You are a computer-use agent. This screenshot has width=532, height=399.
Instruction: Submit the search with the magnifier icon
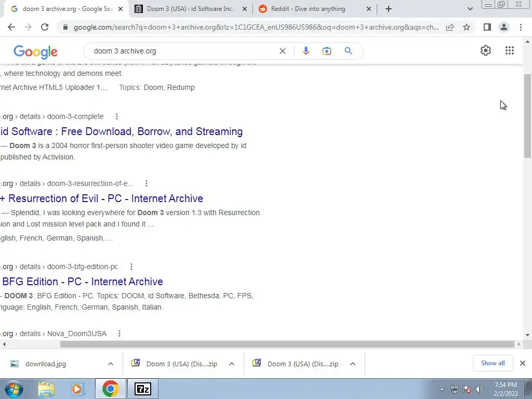(x=348, y=51)
